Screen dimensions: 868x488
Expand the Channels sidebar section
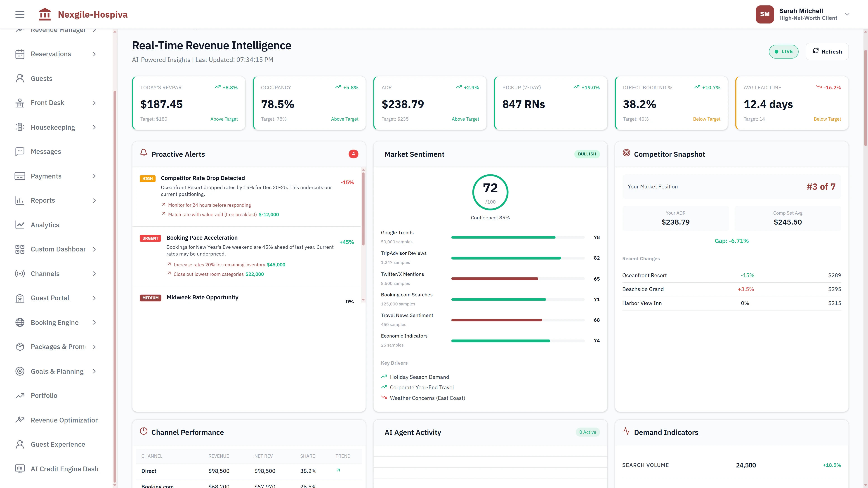coord(45,273)
